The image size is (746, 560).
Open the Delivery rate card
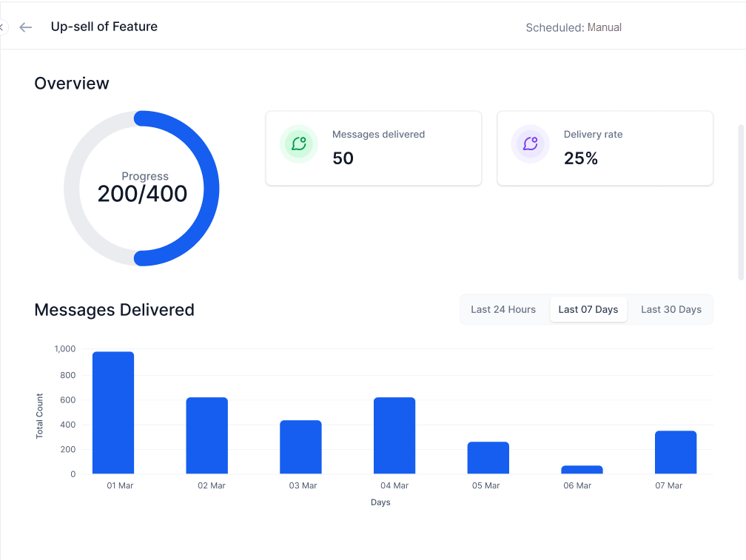pos(605,149)
